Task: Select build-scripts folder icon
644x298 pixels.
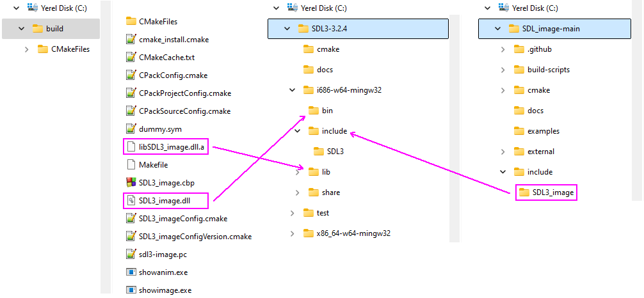Action: pos(520,70)
